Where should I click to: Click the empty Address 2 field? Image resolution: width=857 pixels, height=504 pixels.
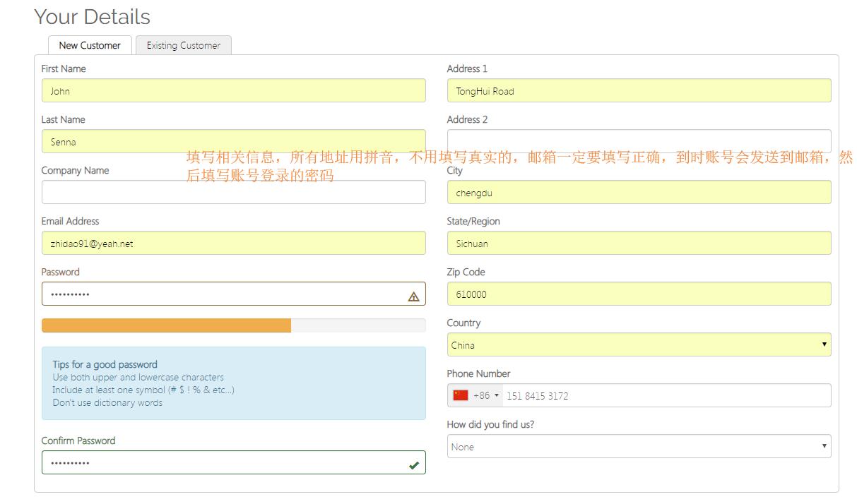point(639,141)
